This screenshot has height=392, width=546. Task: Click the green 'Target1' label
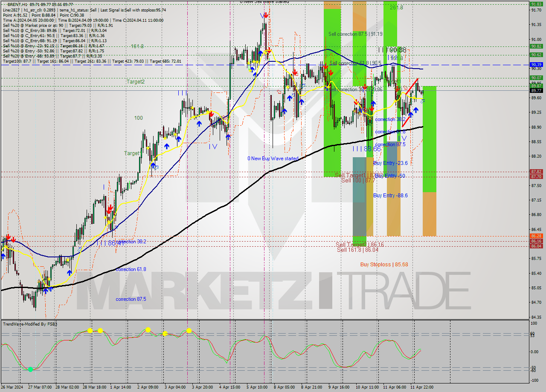point(133,153)
